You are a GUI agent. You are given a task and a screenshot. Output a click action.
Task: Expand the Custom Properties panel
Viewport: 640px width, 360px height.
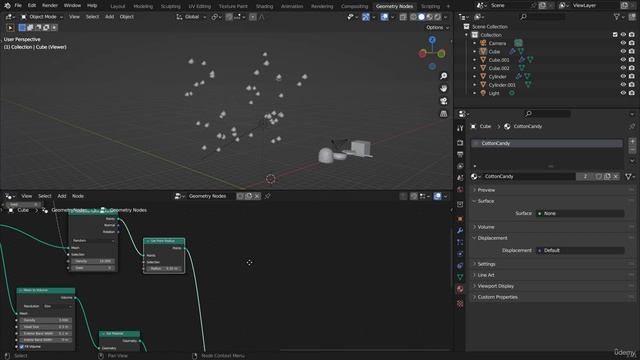tap(498, 297)
